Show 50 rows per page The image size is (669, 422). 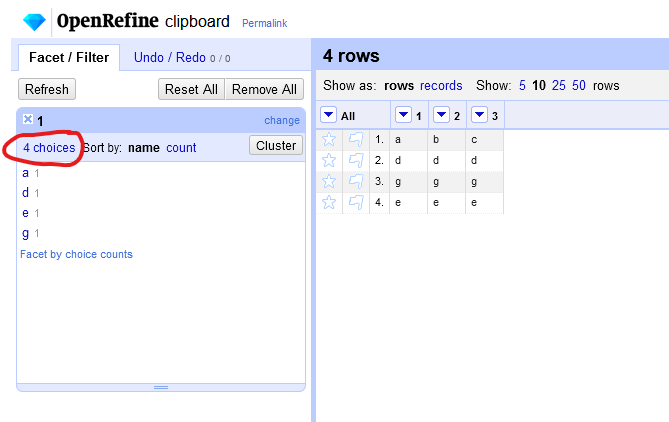[579, 85]
